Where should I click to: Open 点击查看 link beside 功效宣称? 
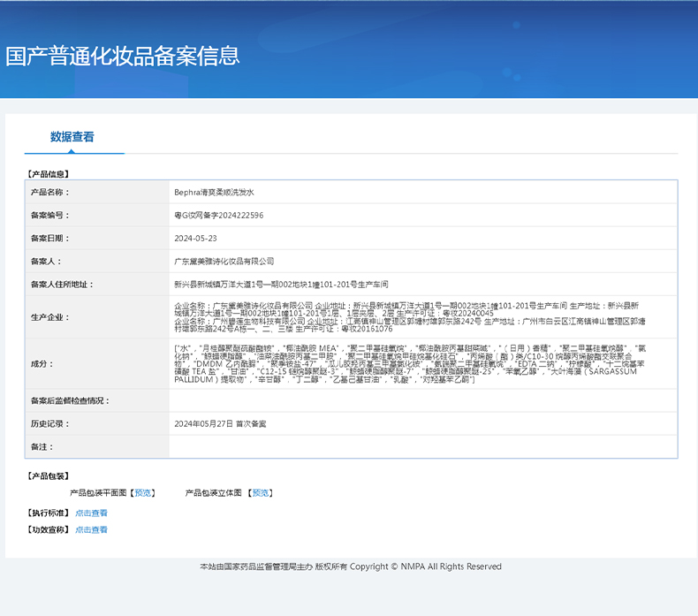[x=91, y=529]
